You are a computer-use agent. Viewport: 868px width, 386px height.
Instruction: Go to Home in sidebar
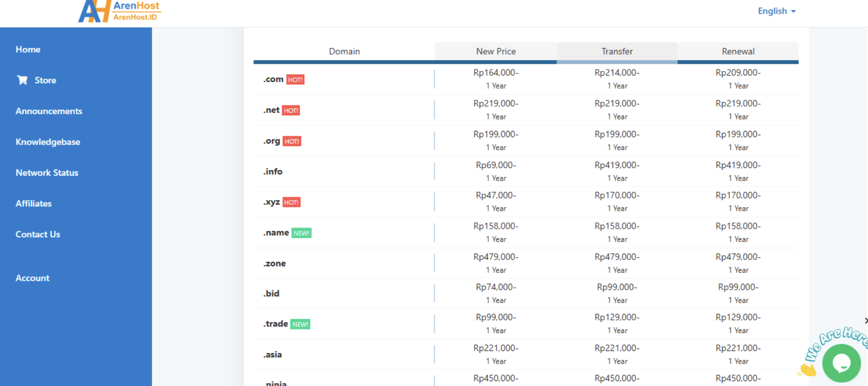[28, 50]
